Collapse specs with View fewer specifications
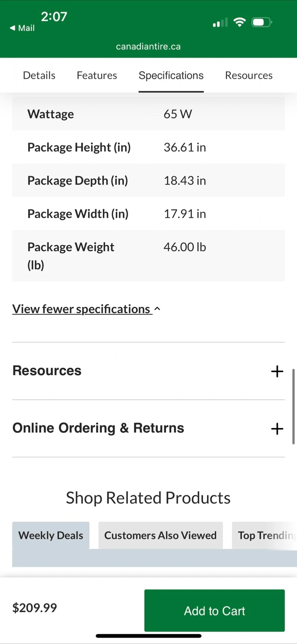 [x=81, y=309]
